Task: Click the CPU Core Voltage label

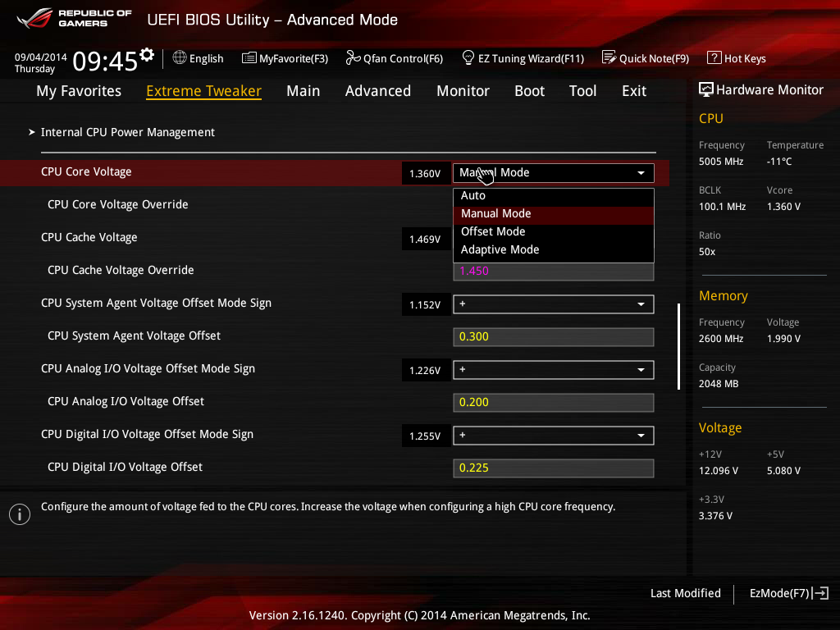Action: (x=86, y=172)
